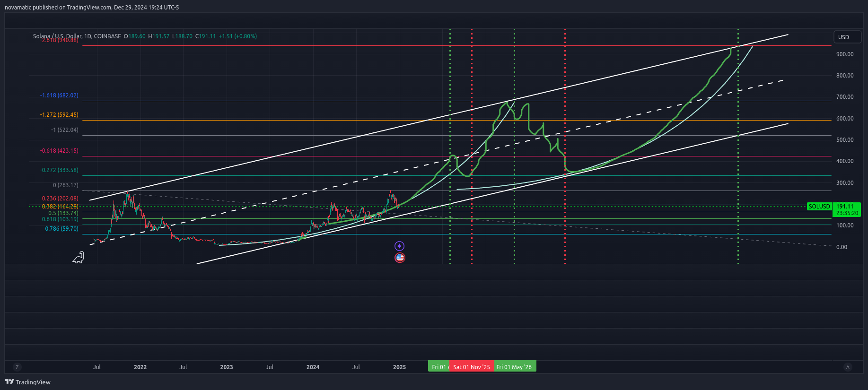Image resolution: width=868 pixels, height=390 pixels.
Task: Click the 300.00 price axis label
Action: (845, 183)
